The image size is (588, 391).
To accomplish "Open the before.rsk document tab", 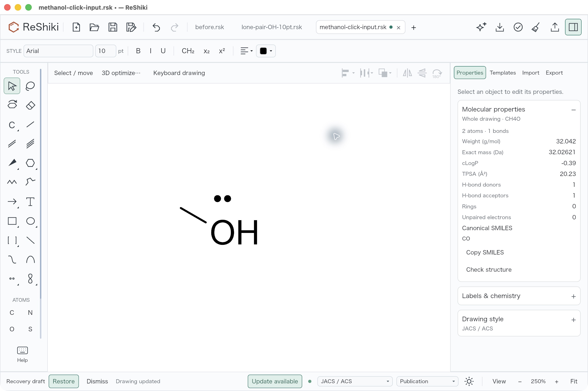I will (209, 27).
